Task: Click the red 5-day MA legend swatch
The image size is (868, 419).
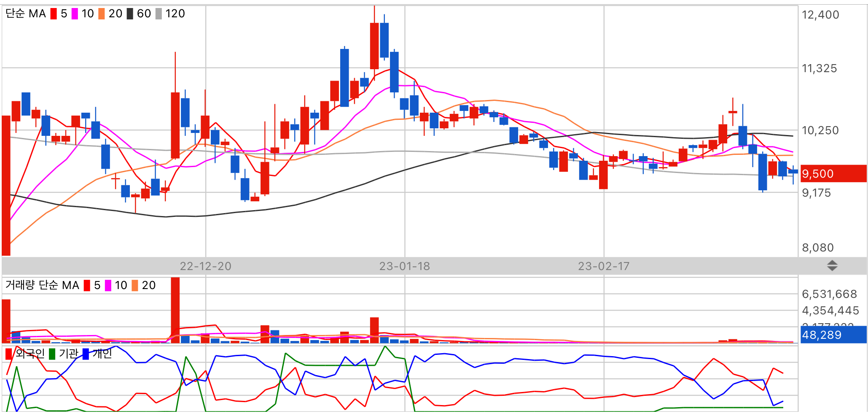Action: [x=54, y=14]
